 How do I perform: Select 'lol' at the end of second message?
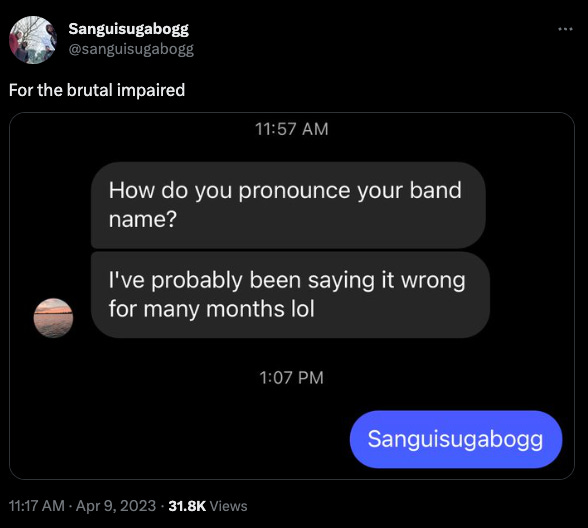tap(302, 309)
